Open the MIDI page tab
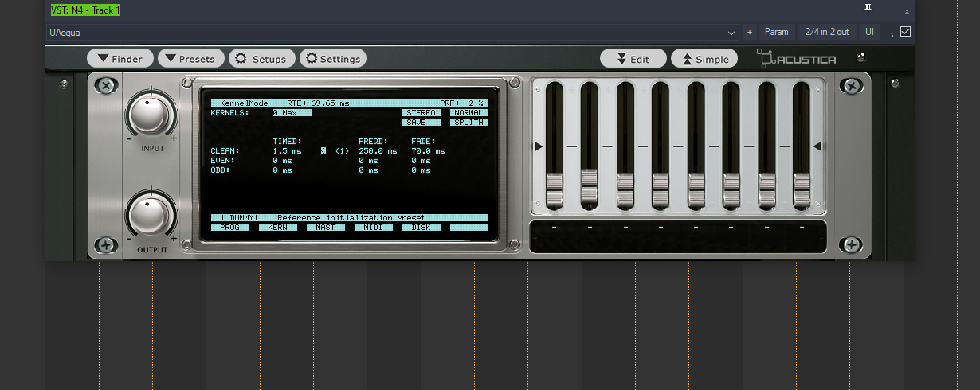This screenshot has width=980, height=390. click(x=374, y=228)
